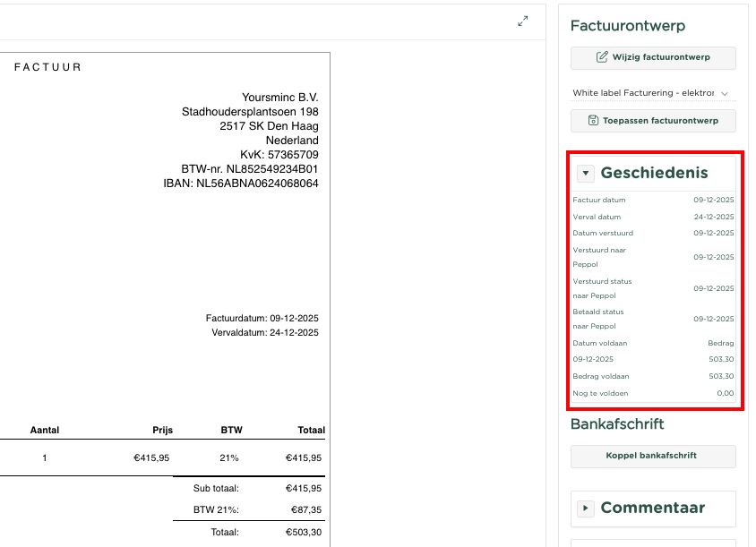Click the Datum verstuurd history row
Screen dimensions: 756x547
coord(653,233)
